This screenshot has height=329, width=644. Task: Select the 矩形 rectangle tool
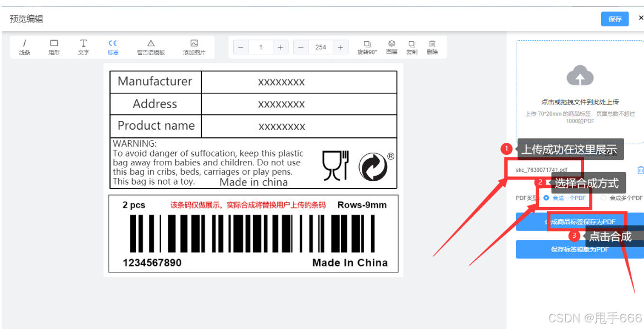(x=54, y=47)
